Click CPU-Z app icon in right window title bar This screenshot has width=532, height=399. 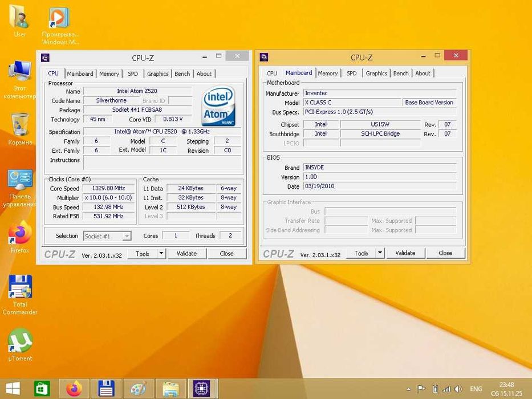click(265, 58)
